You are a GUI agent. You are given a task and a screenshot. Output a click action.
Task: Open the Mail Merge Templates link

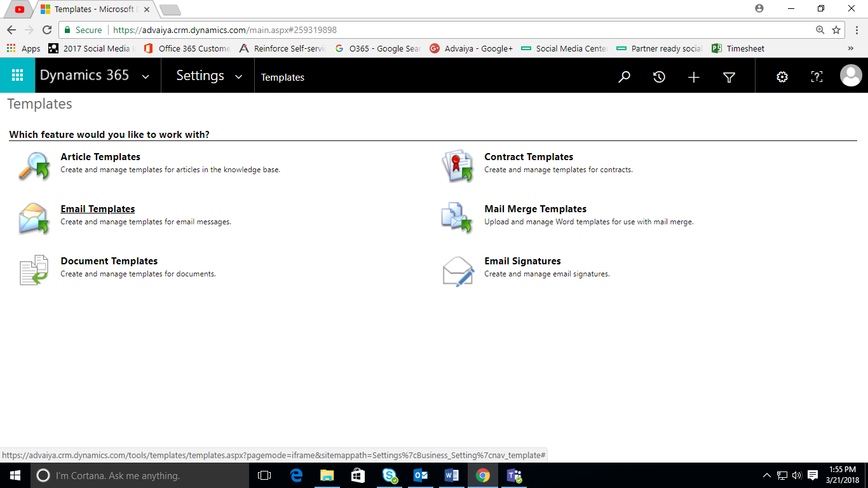click(x=536, y=209)
